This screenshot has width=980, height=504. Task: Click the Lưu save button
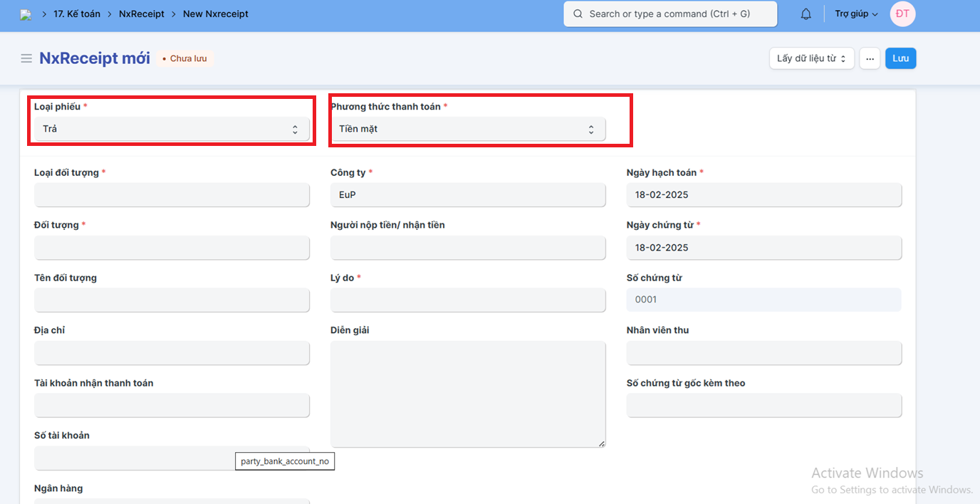pyautogui.click(x=900, y=58)
